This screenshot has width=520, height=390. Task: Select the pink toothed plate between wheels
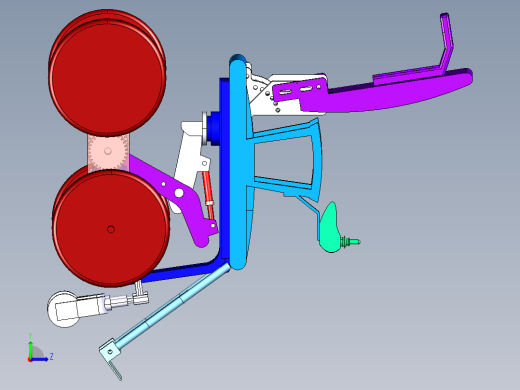[108, 152]
